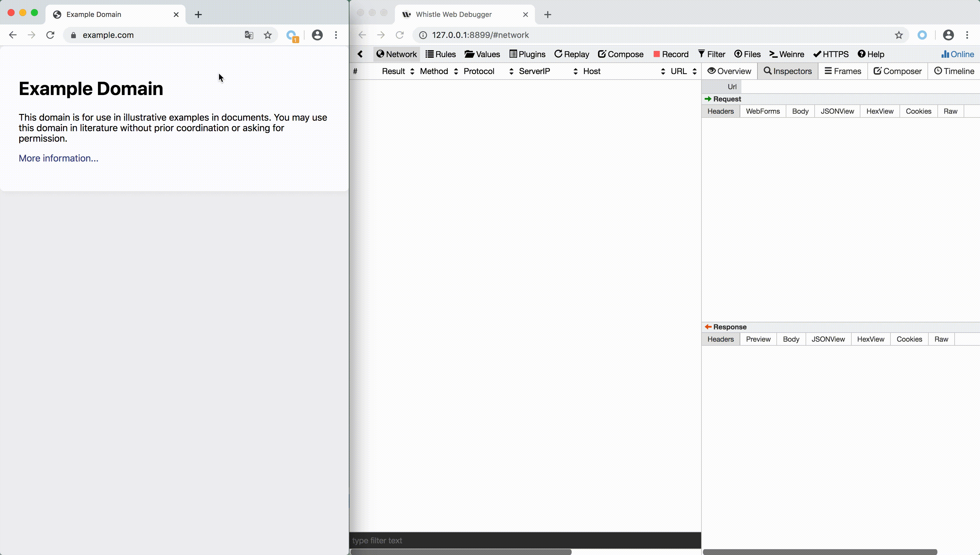Toggle HTTPS capture settings
The width and height of the screenshot is (980, 555).
[831, 54]
